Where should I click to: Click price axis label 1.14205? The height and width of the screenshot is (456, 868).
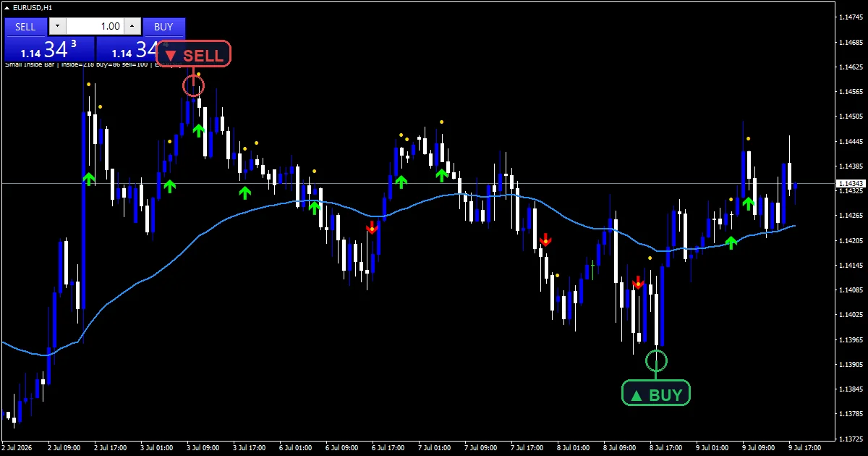pyautogui.click(x=853, y=240)
